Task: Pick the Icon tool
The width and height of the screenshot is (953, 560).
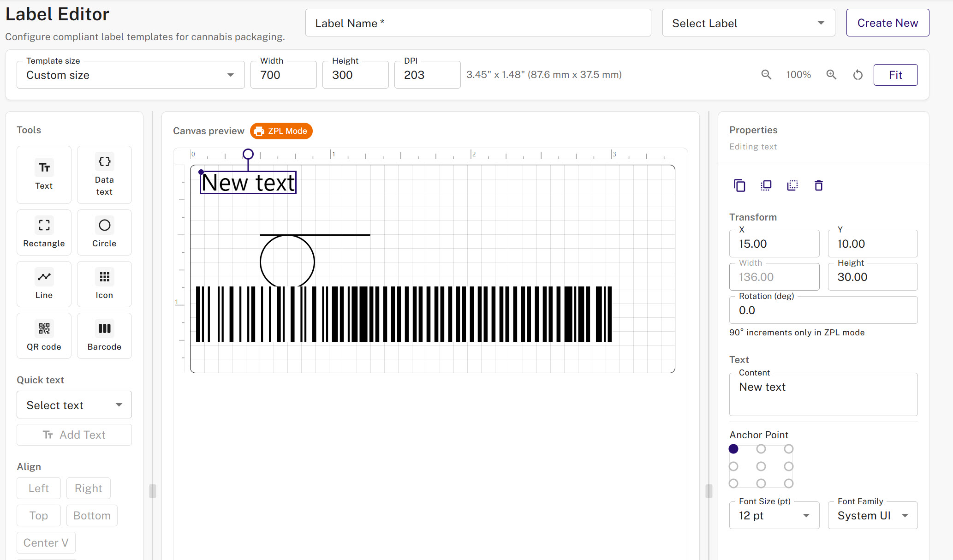Action: (104, 284)
